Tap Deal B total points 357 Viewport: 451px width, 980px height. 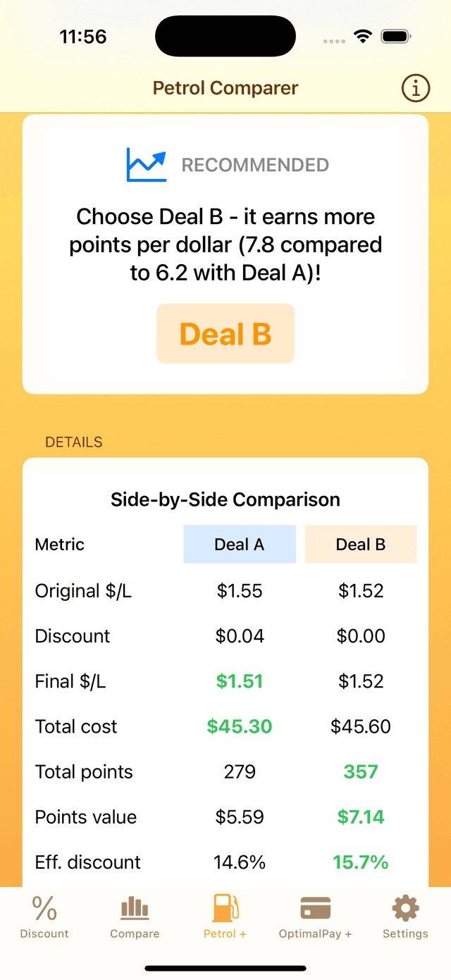click(361, 771)
